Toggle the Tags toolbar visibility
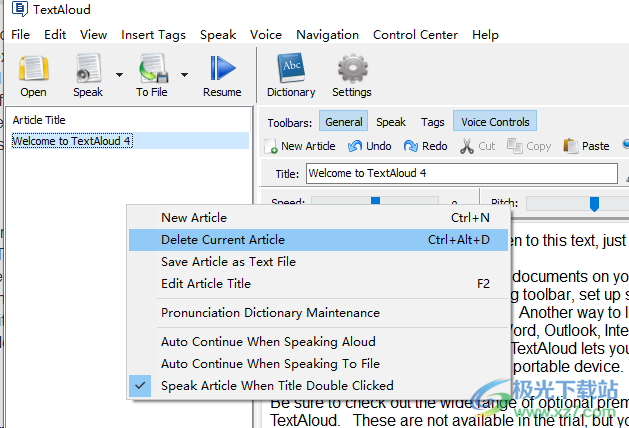 (x=432, y=122)
